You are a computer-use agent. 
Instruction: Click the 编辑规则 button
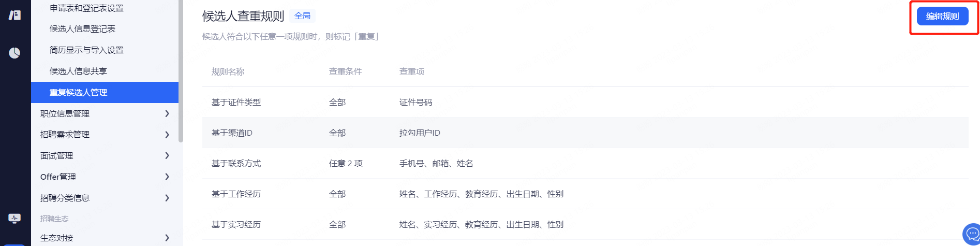pyautogui.click(x=942, y=17)
